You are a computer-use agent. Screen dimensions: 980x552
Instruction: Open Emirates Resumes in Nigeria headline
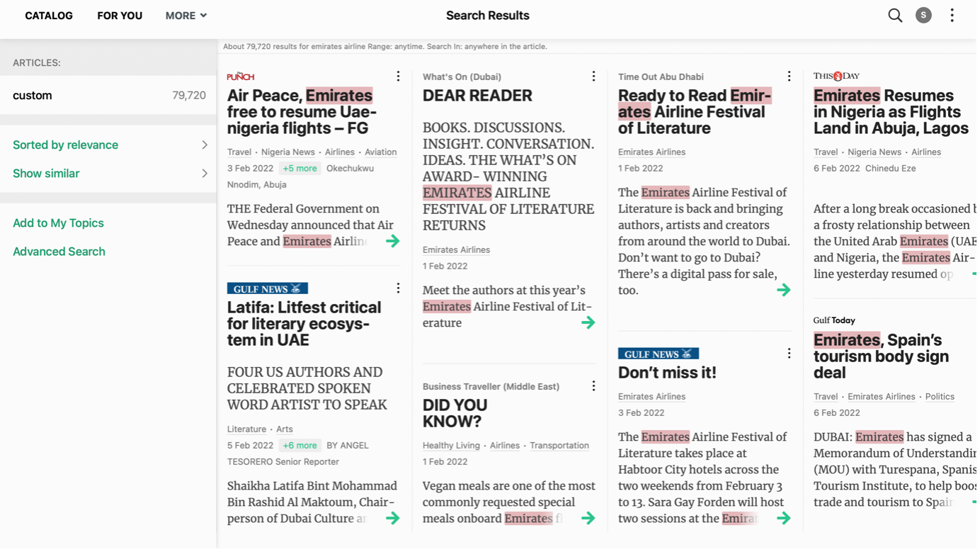click(891, 112)
